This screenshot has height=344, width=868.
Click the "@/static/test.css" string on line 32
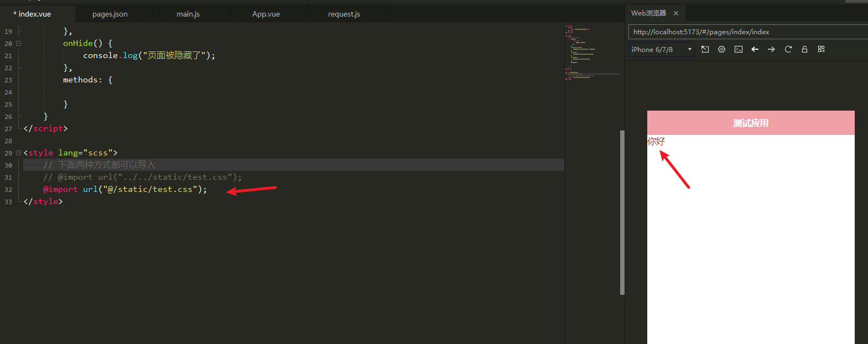coord(150,189)
